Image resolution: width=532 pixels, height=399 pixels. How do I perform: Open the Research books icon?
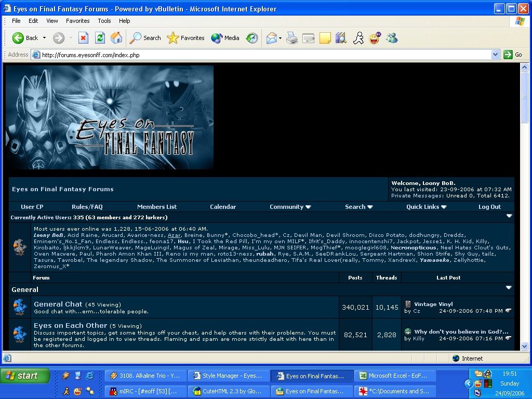(x=341, y=38)
